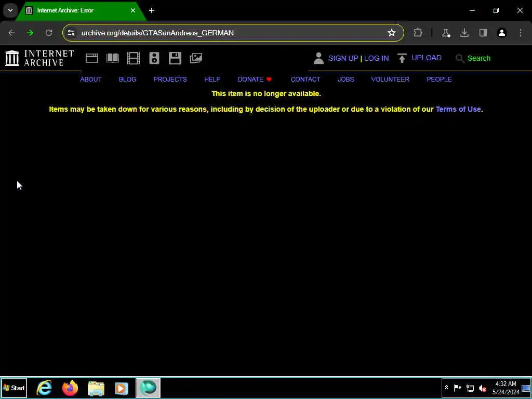Close the Internet Archive: Error tab
The height and width of the screenshot is (399, 532).
coord(133,10)
